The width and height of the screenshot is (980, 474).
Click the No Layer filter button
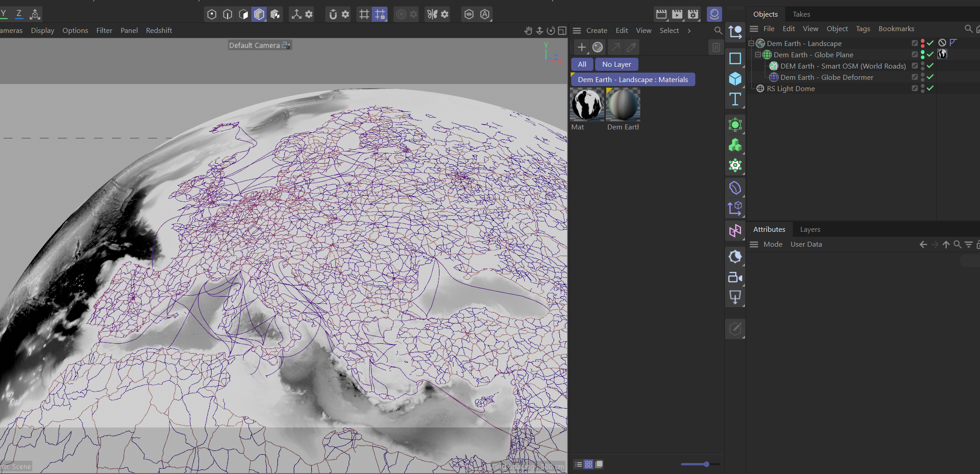616,64
